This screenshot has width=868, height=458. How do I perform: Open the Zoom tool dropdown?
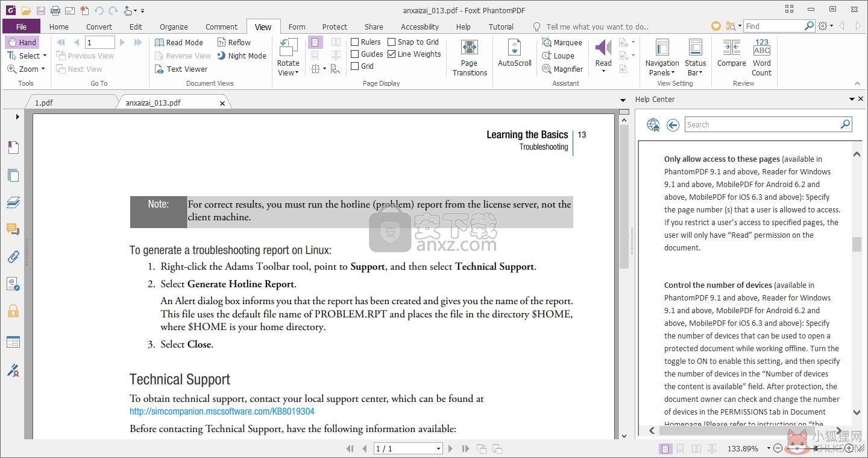pos(43,69)
